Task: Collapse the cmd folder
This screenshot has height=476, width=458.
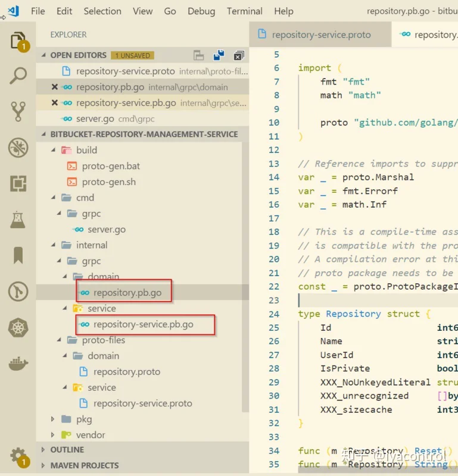Action: 54,198
